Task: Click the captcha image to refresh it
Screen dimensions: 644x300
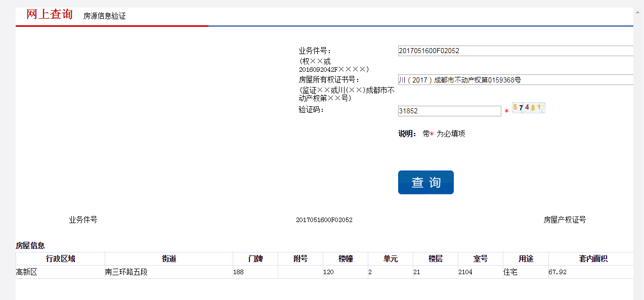Action: pos(528,108)
